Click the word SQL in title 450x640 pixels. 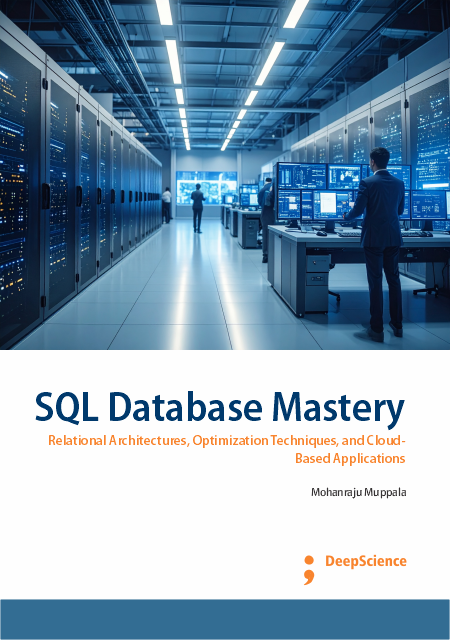67,408
